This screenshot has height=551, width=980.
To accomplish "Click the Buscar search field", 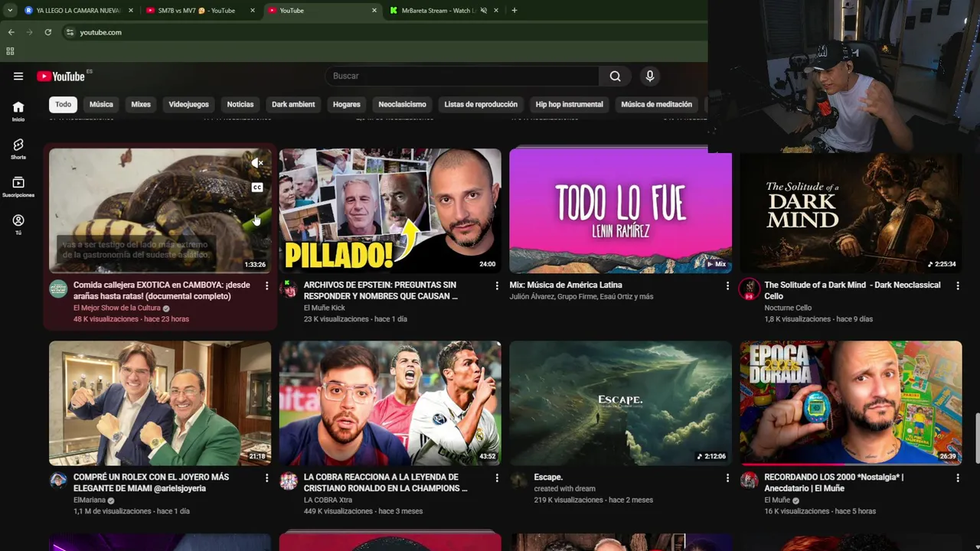I will (x=462, y=76).
